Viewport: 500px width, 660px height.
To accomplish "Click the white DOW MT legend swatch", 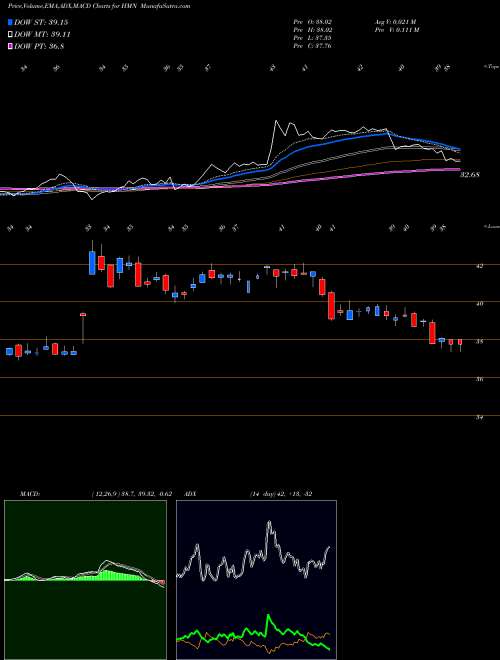I will click(x=11, y=35).
